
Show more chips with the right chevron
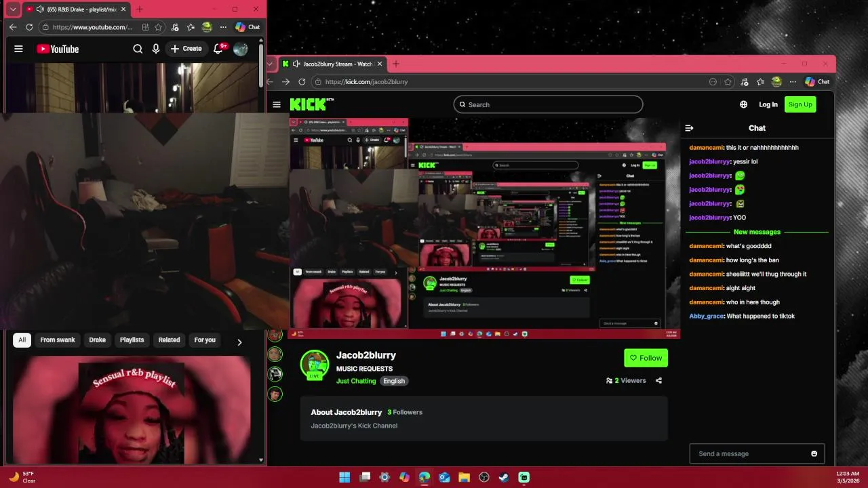click(239, 342)
